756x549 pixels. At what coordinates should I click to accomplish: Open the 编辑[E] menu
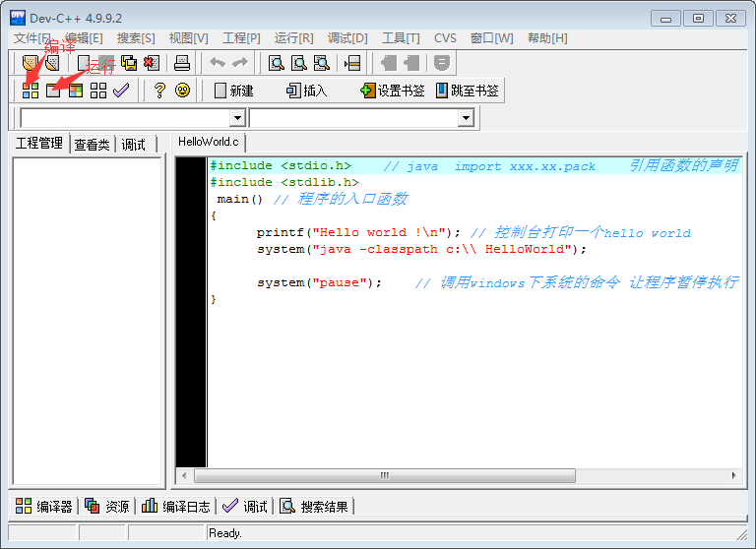click(x=84, y=38)
